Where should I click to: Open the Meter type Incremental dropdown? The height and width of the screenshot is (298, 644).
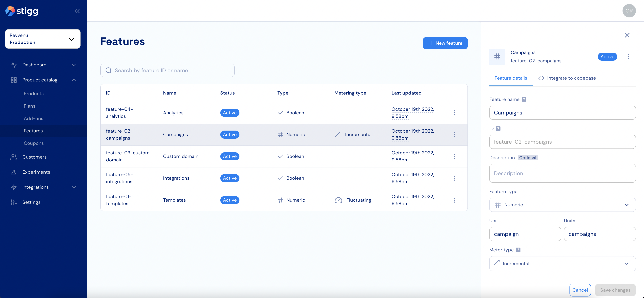click(x=562, y=263)
